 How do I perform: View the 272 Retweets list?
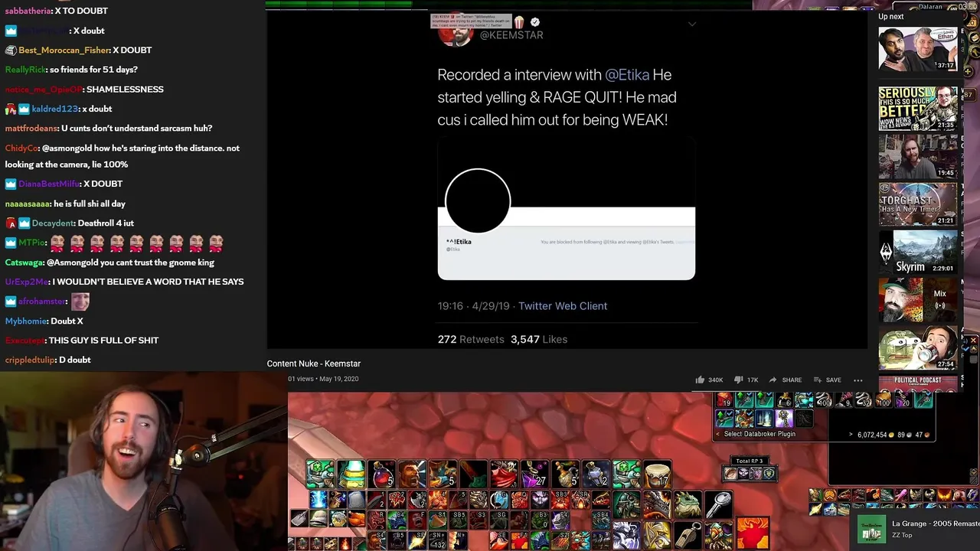click(471, 339)
